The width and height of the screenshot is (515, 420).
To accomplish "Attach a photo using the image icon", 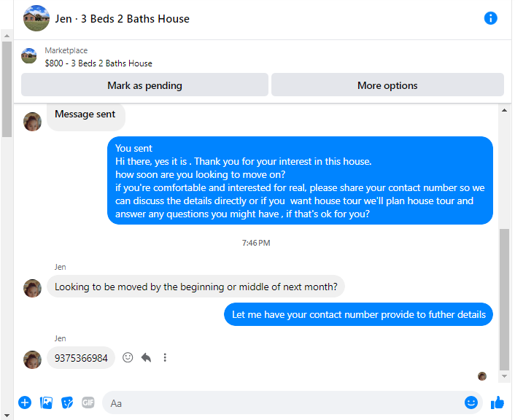I will [x=46, y=402].
